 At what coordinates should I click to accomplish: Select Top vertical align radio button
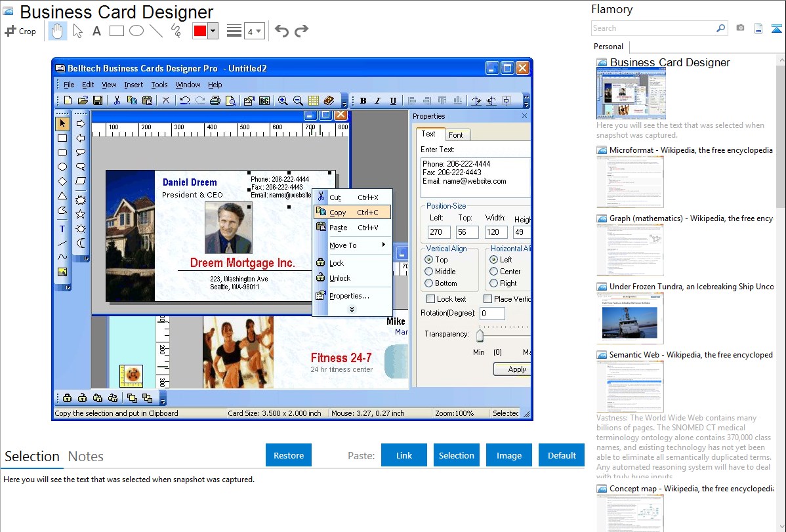coord(428,260)
